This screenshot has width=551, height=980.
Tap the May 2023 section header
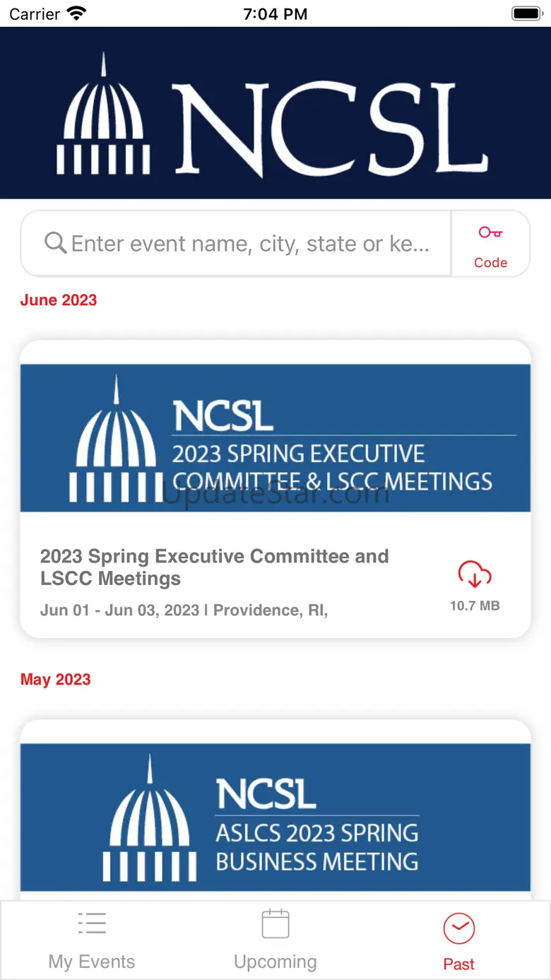[56, 680]
